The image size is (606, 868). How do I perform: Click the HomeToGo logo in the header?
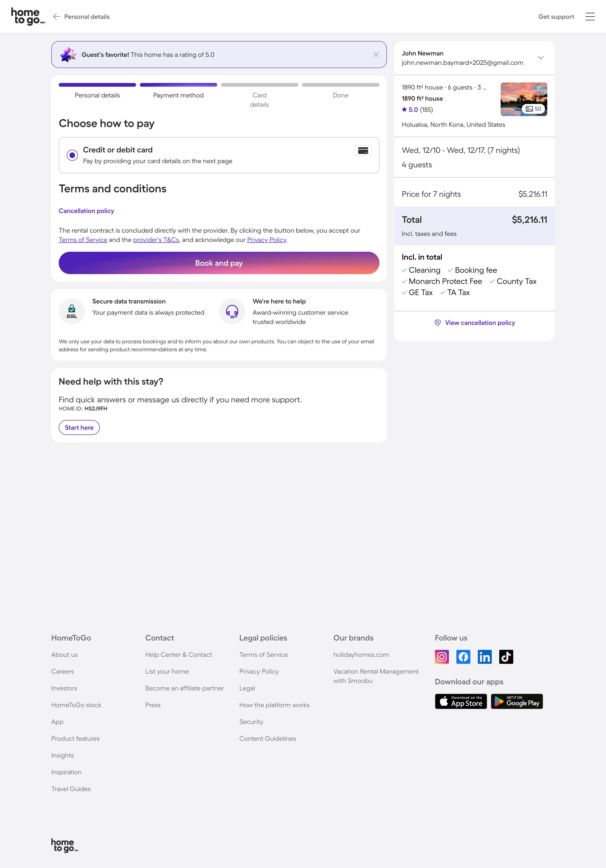coord(27,16)
